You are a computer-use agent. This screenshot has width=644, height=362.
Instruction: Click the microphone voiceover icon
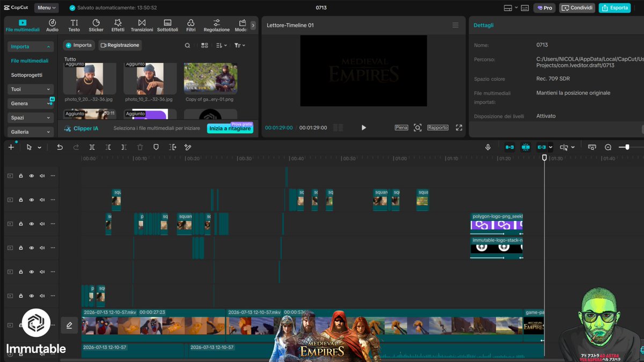point(488,147)
